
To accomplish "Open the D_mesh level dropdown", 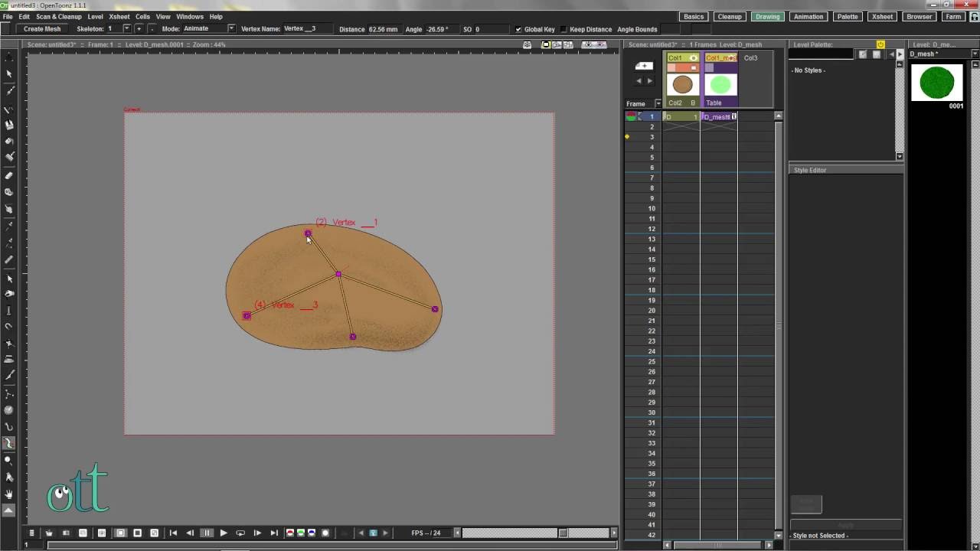I will (x=975, y=54).
